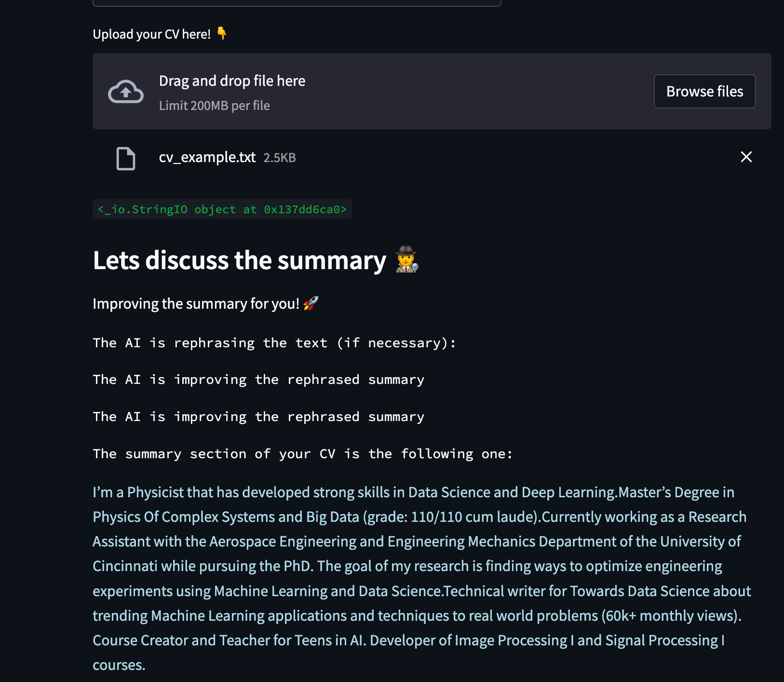Click the 'AI is rephrasing the text' line
This screenshot has height=682, width=784.
[x=274, y=343]
